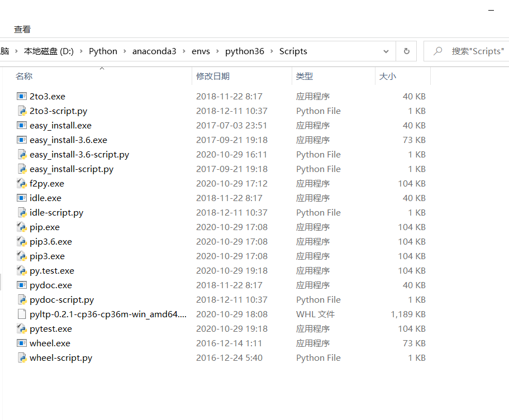Screen dimensions: 509x420
Task: Click the easy_install-script.py file icon
Action: [22, 169]
